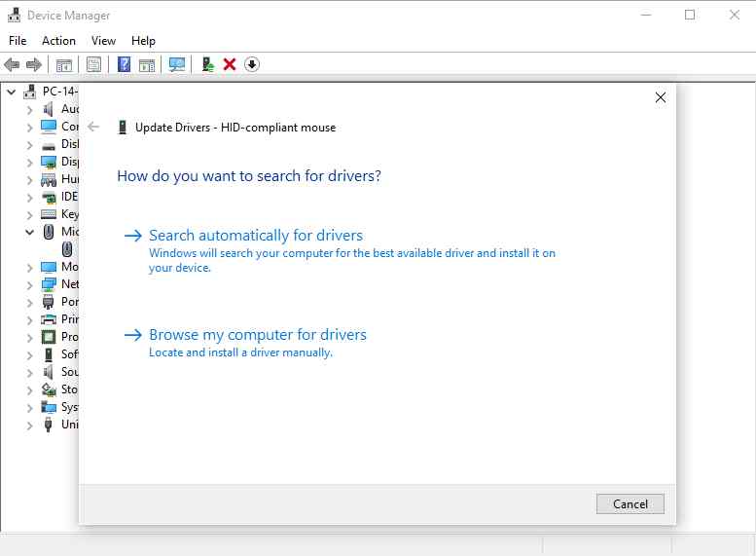Click the Disable device down-arrow icon

[x=252, y=64]
